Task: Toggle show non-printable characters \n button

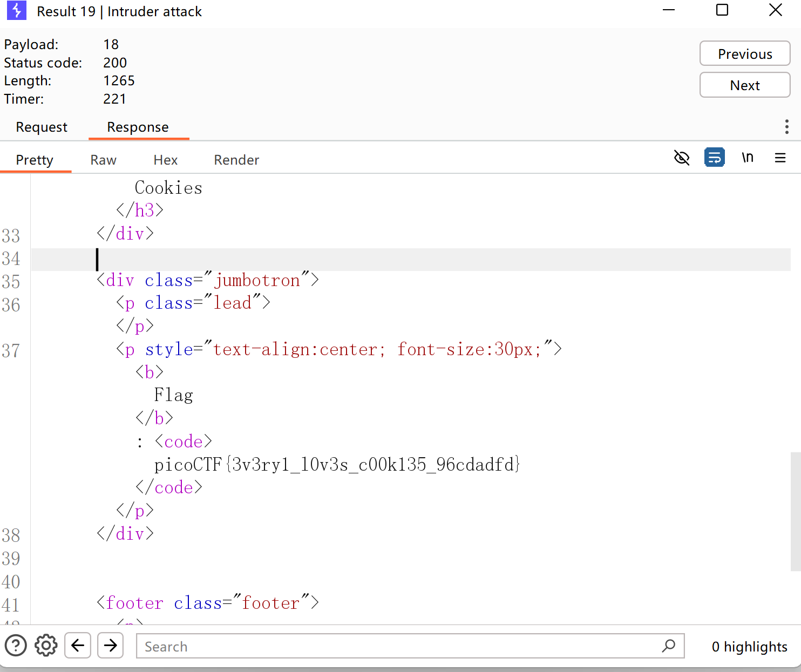Action: tap(748, 158)
